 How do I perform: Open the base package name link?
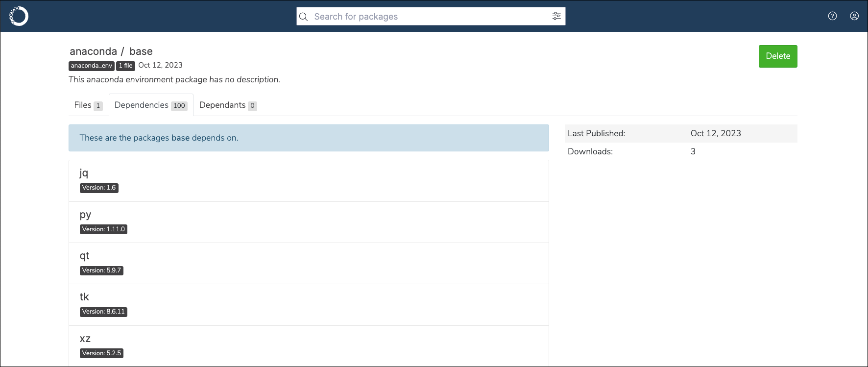141,51
